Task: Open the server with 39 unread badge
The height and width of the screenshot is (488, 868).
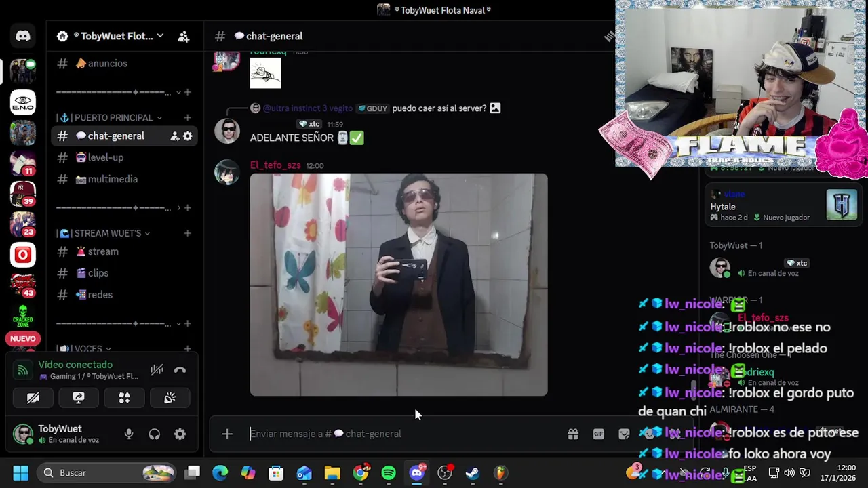Action: point(23,194)
